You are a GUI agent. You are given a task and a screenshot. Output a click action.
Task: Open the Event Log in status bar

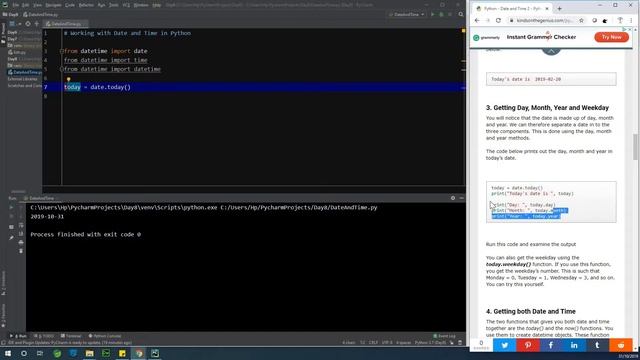point(444,336)
